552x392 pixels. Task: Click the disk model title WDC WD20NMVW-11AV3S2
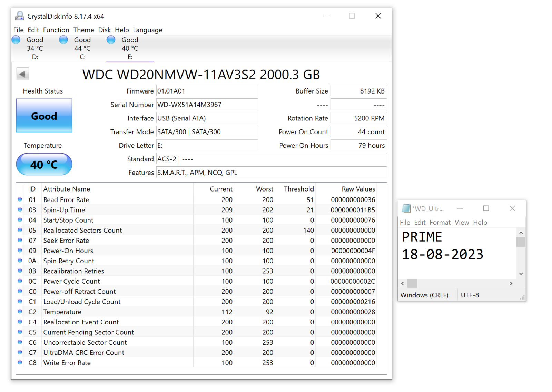169,75
